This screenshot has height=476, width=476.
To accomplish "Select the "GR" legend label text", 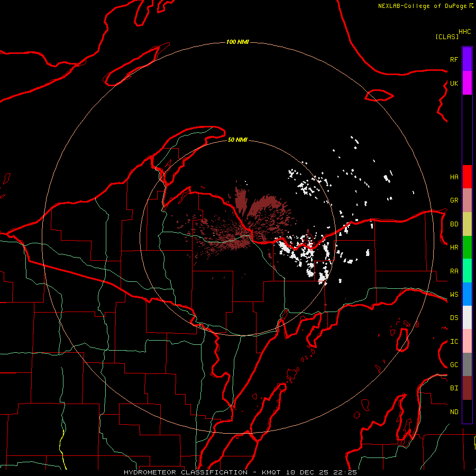I will click(454, 200).
